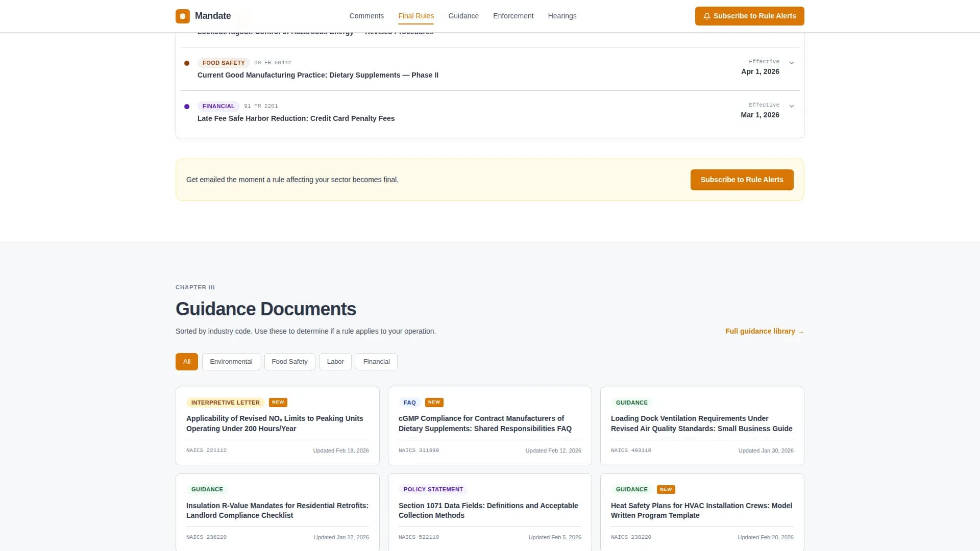Click the CHAPTER III label
Image resolution: width=980 pixels, height=551 pixels.
[x=195, y=287]
